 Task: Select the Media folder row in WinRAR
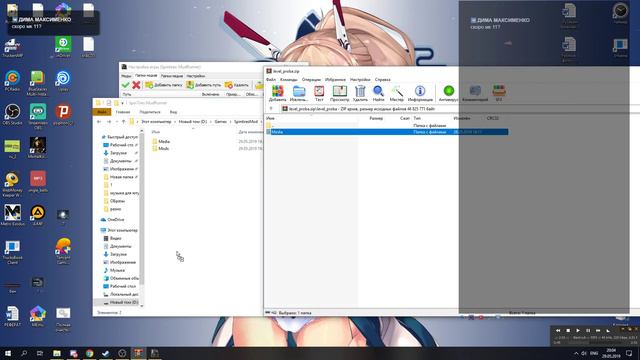[x=387, y=132]
